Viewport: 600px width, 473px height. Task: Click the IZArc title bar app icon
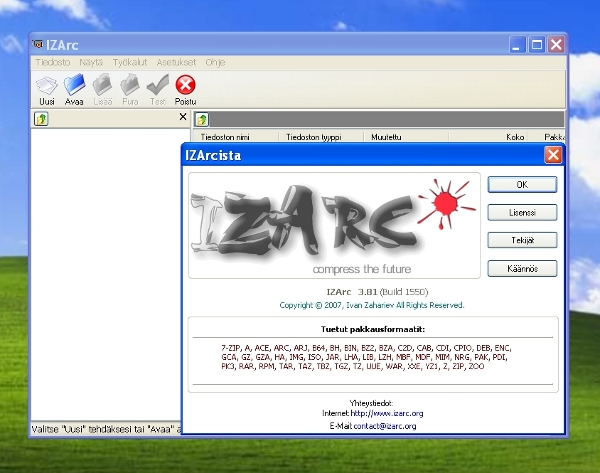click(x=38, y=44)
